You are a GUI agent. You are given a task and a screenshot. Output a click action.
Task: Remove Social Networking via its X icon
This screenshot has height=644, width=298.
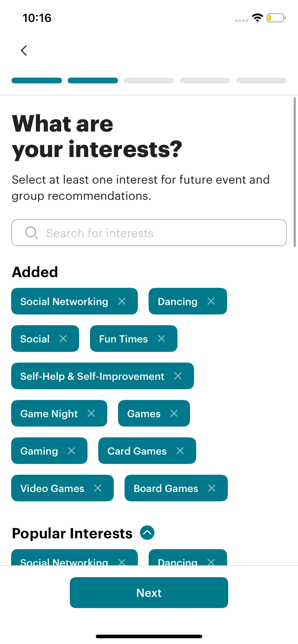point(122,301)
